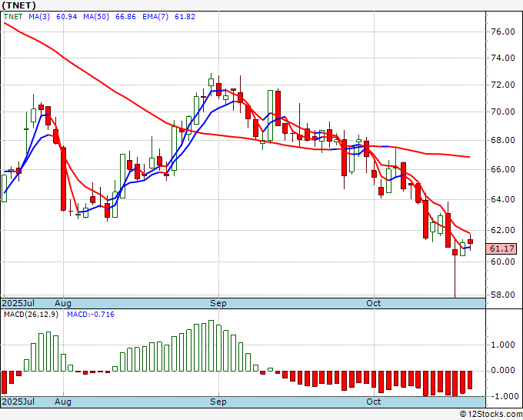Click the MACD(26,12,9) indicator label
The image size is (523, 420).
(x=31, y=315)
